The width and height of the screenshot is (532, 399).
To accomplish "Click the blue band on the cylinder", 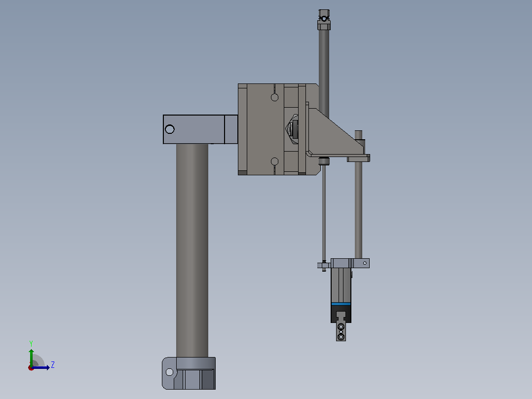I will point(341,304).
